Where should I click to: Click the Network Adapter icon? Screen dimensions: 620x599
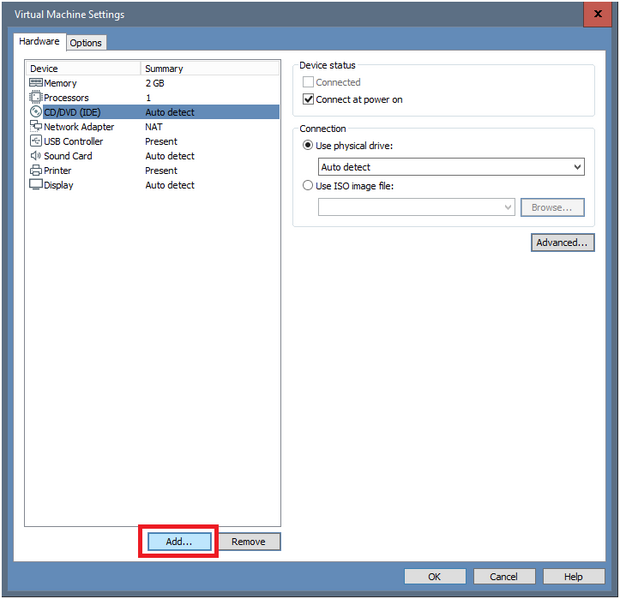click(36, 127)
